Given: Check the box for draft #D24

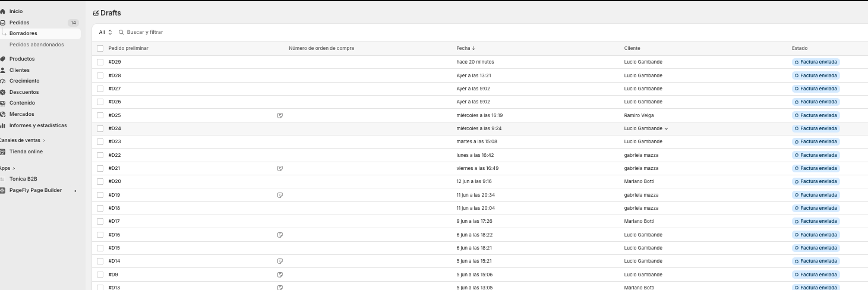Looking at the screenshot, I should tap(100, 128).
